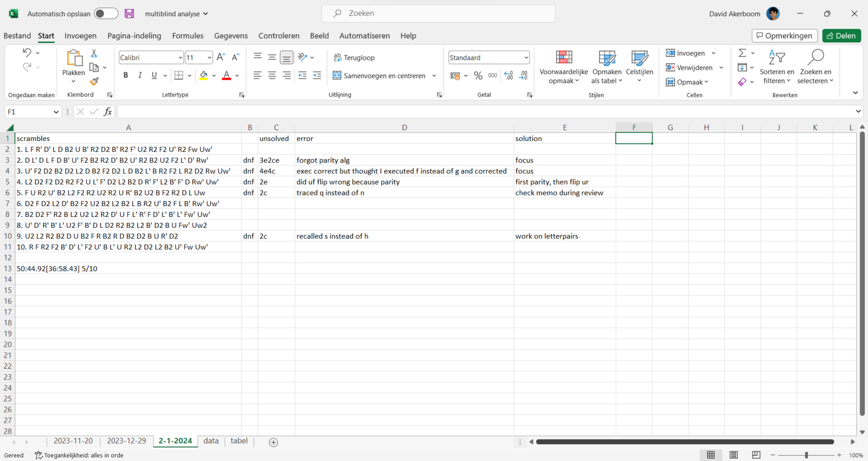The image size is (868, 461).
Task: Toggle normal view in status bar
Action: click(x=711, y=455)
